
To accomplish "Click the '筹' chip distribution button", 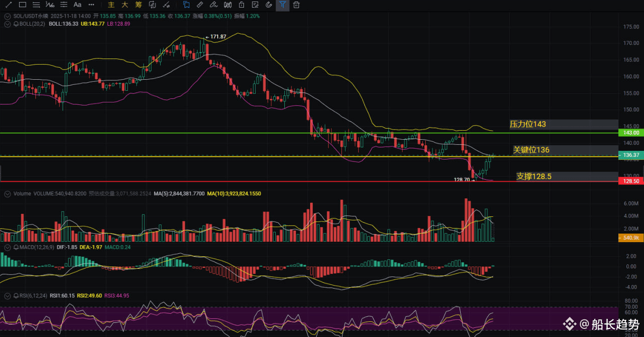I will coord(138,5).
